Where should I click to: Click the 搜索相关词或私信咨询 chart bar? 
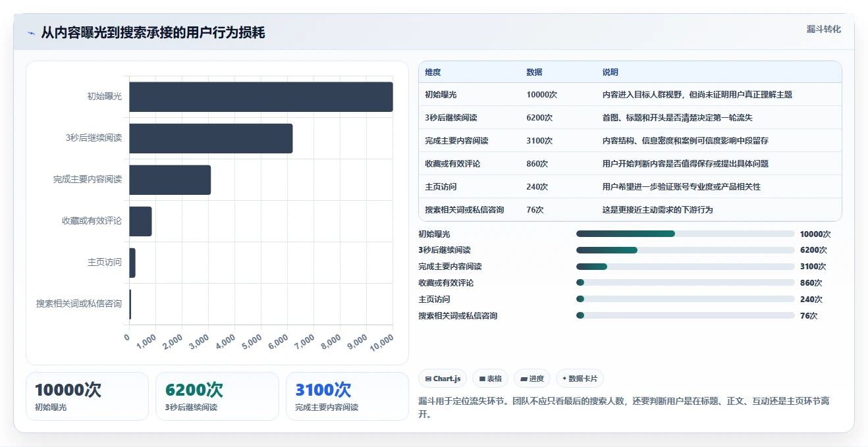(130, 304)
